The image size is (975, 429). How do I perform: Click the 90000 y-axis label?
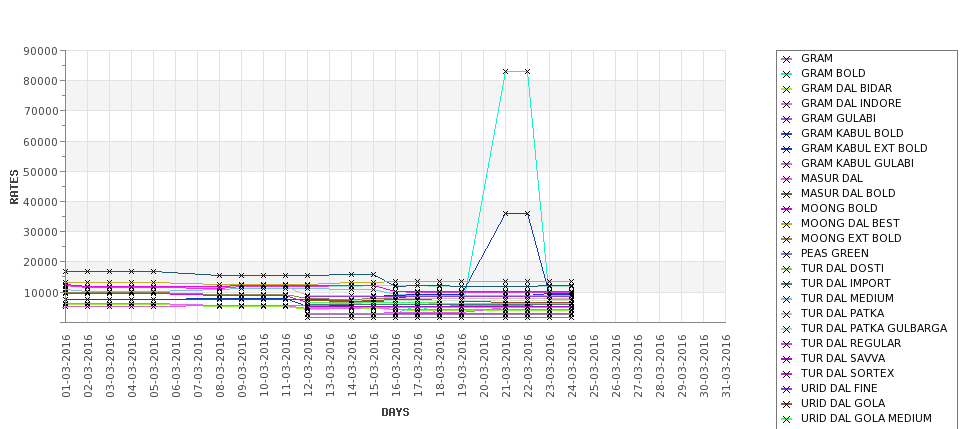coord(40,51)
